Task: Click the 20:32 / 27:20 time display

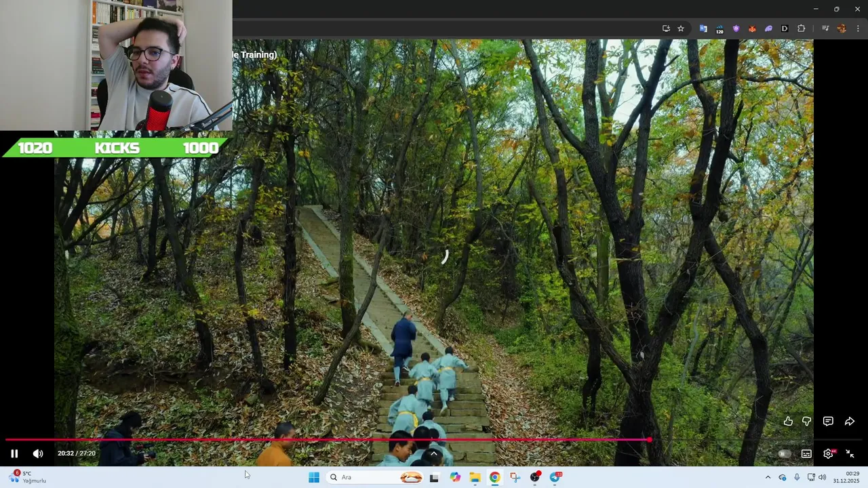Action: point(77,453)
